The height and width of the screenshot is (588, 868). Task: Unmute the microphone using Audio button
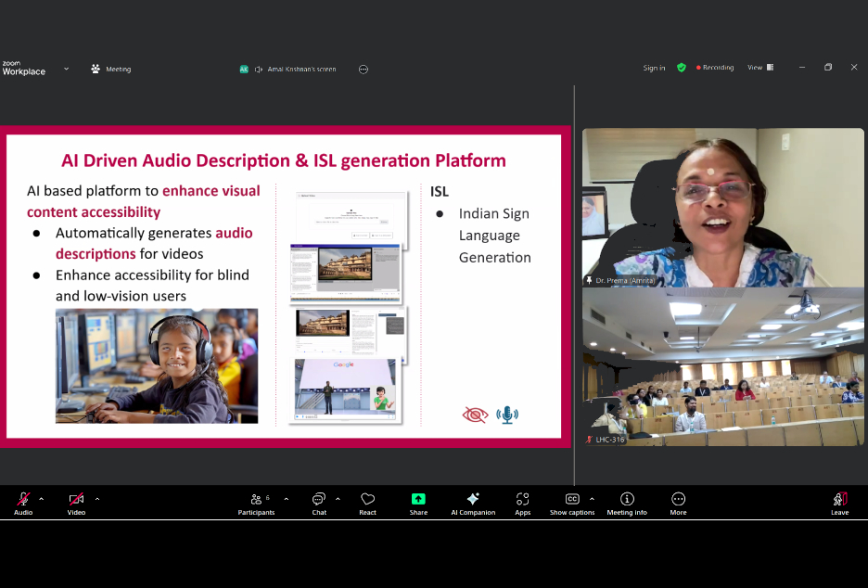(x=23, y=503)
